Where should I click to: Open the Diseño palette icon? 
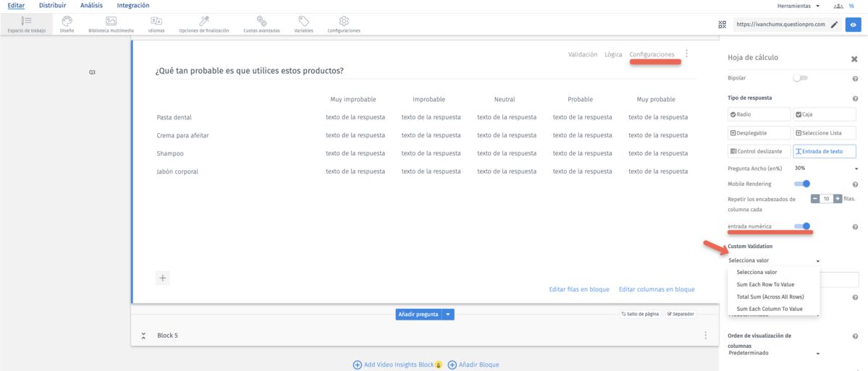pos(67,21)
